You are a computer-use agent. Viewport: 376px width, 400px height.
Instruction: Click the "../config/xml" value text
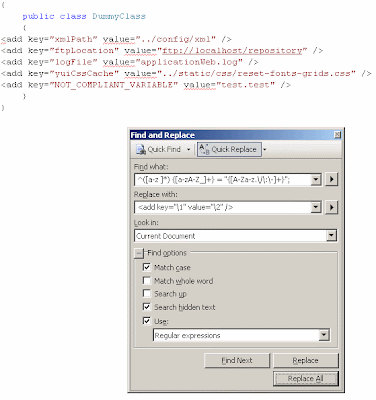click(x=176, y=39)
